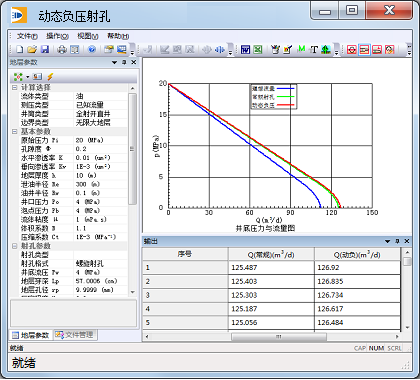
Task: Click the green M toolbar icon
Action: pos(301,49)
